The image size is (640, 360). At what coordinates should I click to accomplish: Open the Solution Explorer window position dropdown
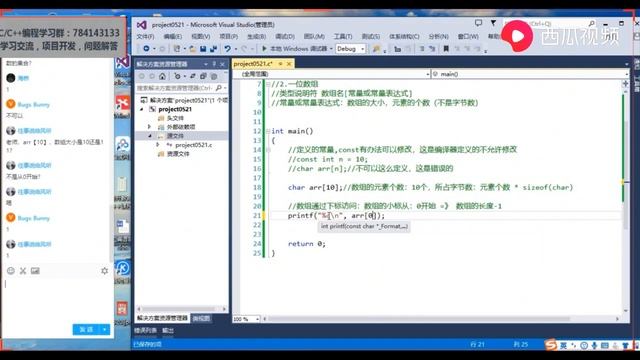(206, 64)
